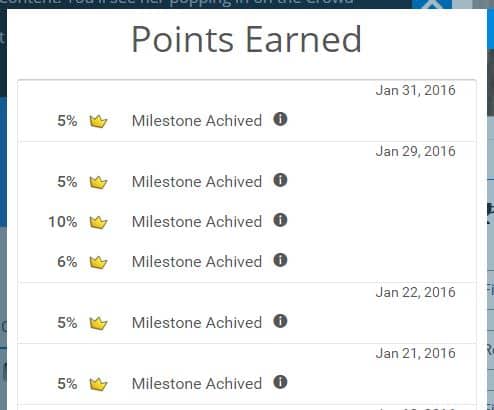Click the Jan 22, 2016 date label
The image size is (494, 410).
click(x=415, y=292)
